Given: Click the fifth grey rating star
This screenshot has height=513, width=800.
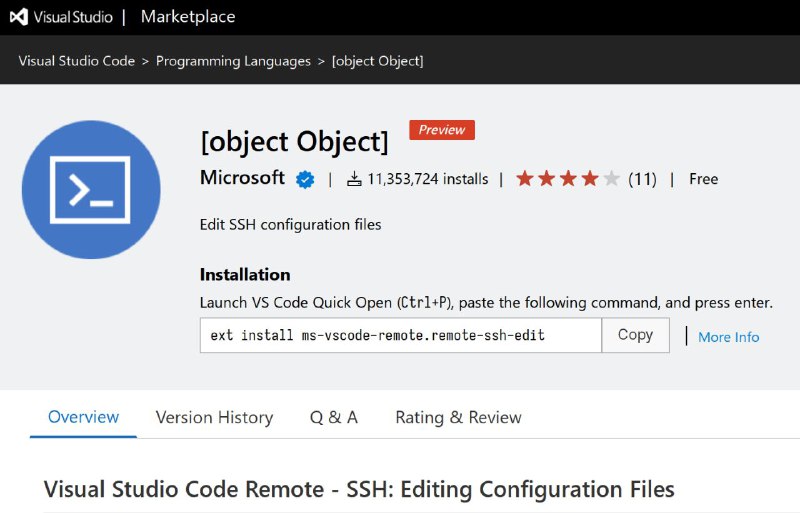Looking at the screenshot, I should 611,179.
